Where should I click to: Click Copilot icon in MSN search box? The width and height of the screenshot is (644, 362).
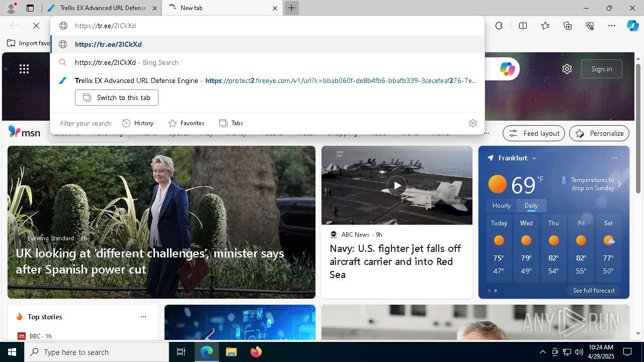(x=507, y=69)
